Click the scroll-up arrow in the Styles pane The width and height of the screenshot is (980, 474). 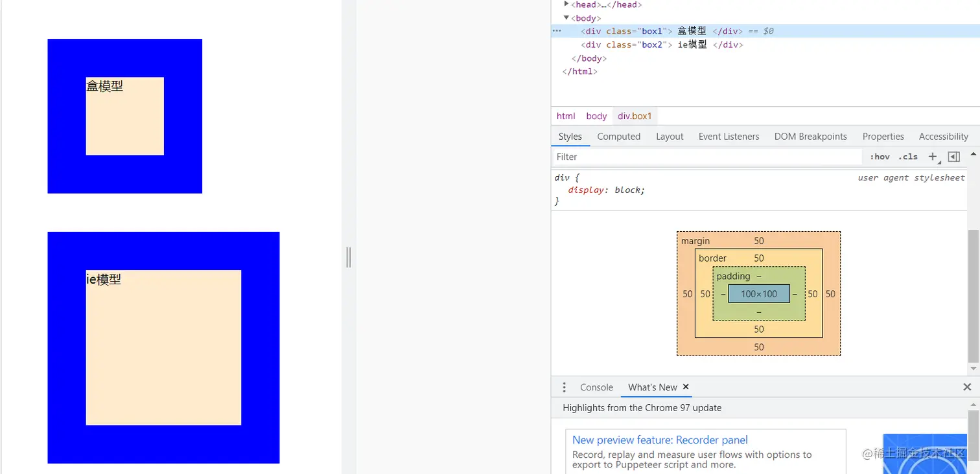click(x=974, y=154)
